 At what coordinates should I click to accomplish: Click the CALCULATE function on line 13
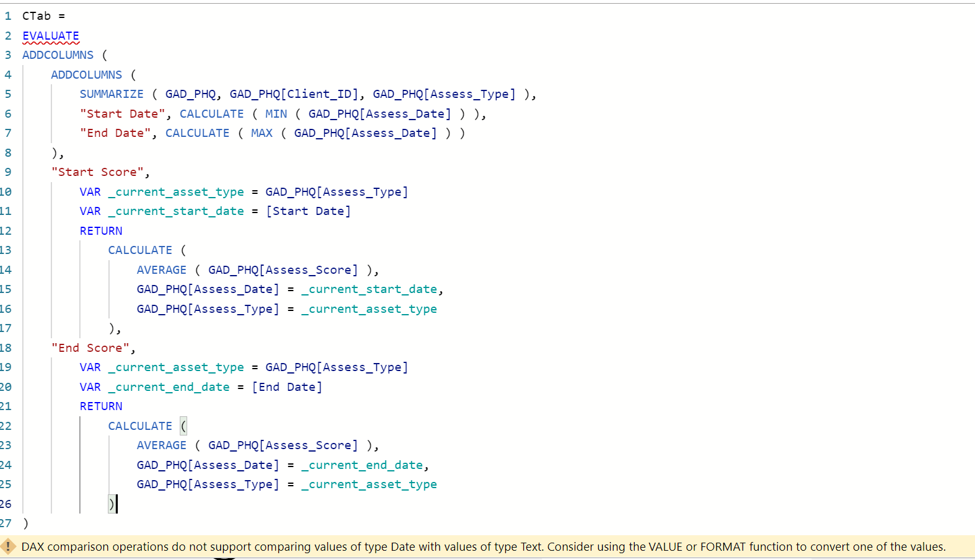click(x=140, y=250)
